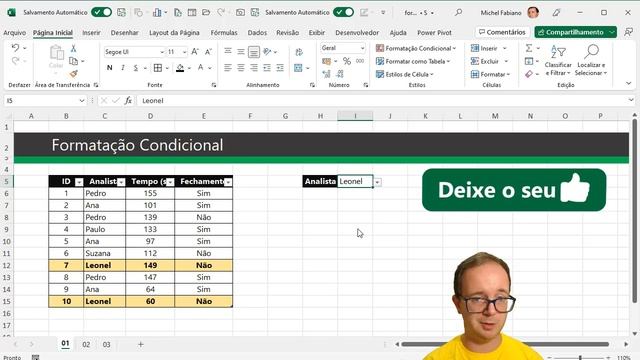Open the Desenvolvedor tab

click(357, 32)
